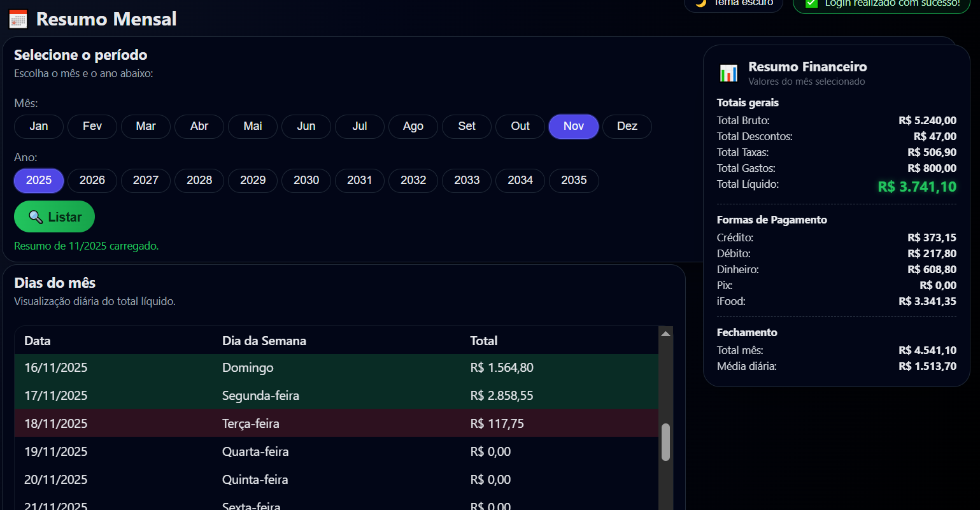Click the calendar icon beside Resumo Mensal
The height and width of the screenshot is (510, 980).
pyautogui.click(x=18, y=19)
